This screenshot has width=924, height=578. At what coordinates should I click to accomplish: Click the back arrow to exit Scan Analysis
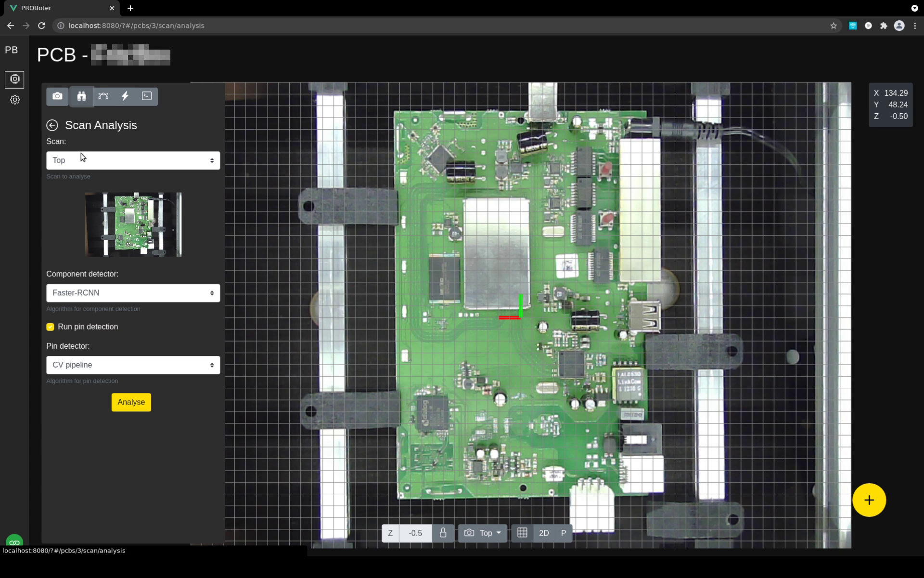point(52,125)
